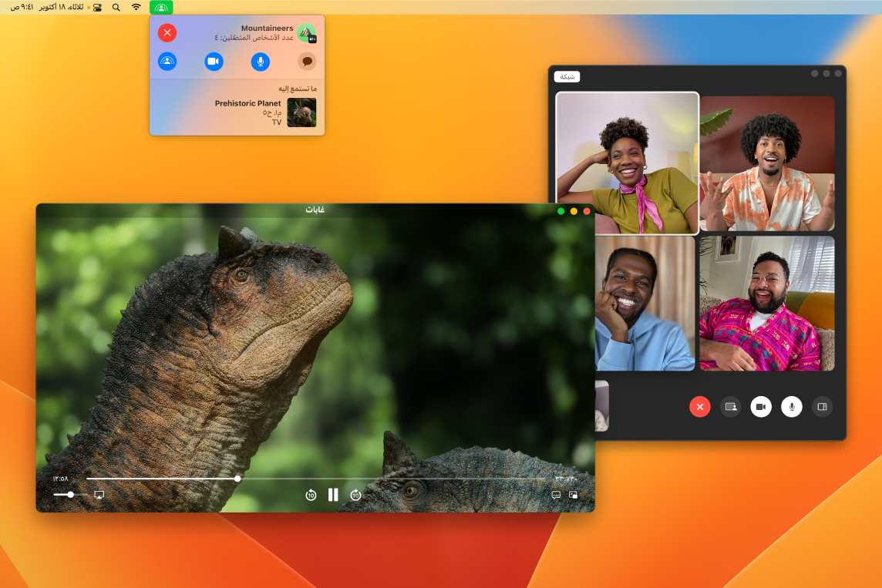Toggle the camera in the Mountaineers panel
The height and width of the screenshot is (588, 882).
214,62
